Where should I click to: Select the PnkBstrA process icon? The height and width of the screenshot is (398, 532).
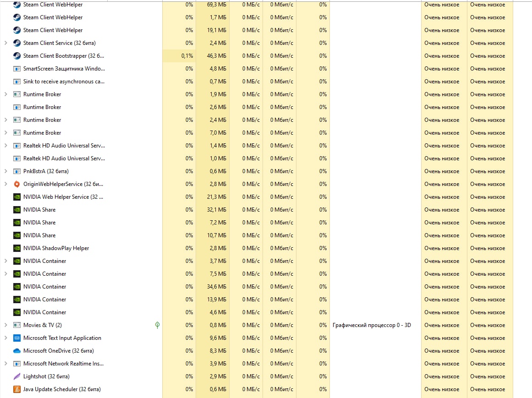pyautogui.click(x=16, y=171)
